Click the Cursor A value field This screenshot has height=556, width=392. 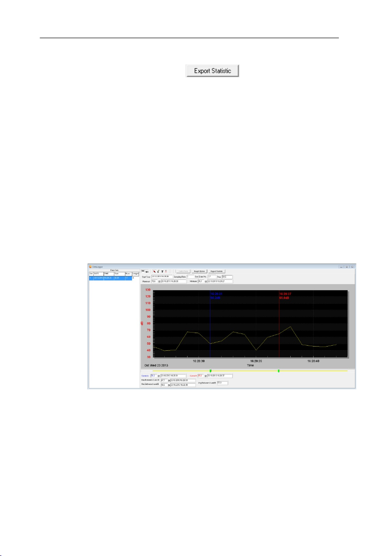[x=154, y=375]
